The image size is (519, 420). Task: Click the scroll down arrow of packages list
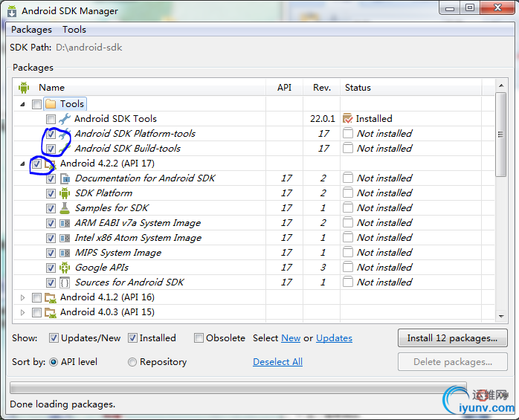(501, 317)
